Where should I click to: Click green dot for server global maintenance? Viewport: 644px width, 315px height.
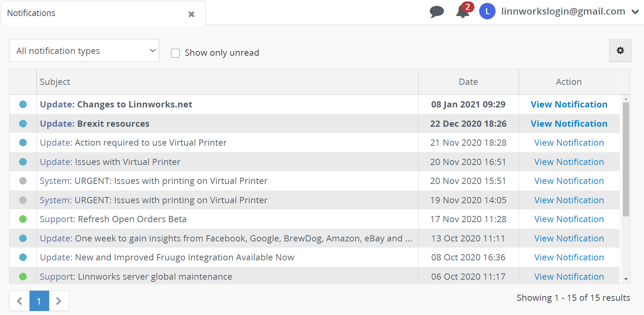[23, 277]
